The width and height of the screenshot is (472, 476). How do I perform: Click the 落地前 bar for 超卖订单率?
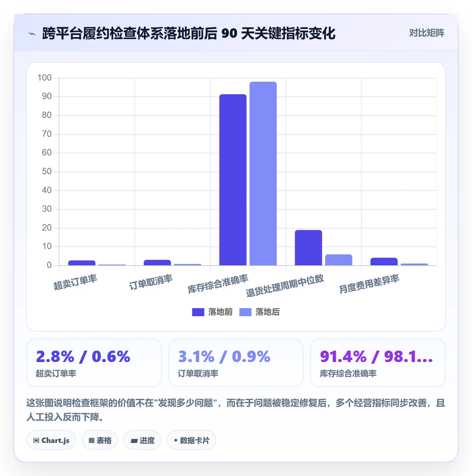coord(82,263)
